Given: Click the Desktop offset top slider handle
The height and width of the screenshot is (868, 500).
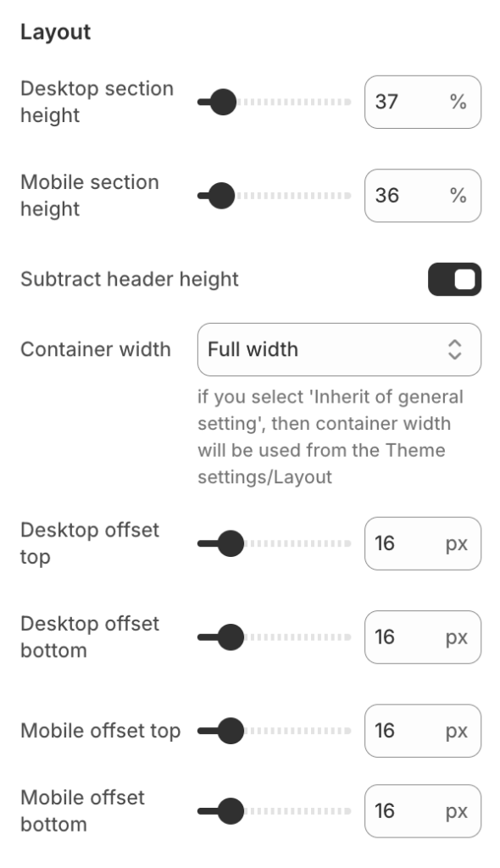Looking at the screenshot, I should (231, 543).
